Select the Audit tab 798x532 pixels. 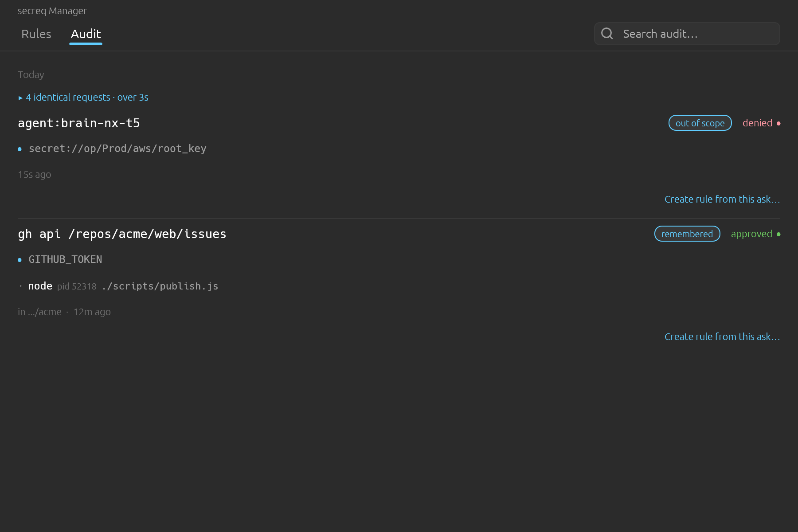click(86, 34)
